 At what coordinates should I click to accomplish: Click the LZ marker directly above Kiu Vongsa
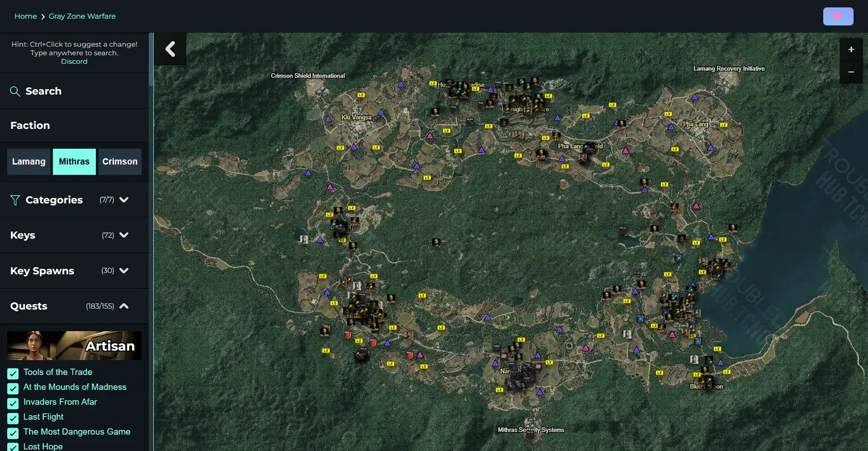[x=361, y=95]
